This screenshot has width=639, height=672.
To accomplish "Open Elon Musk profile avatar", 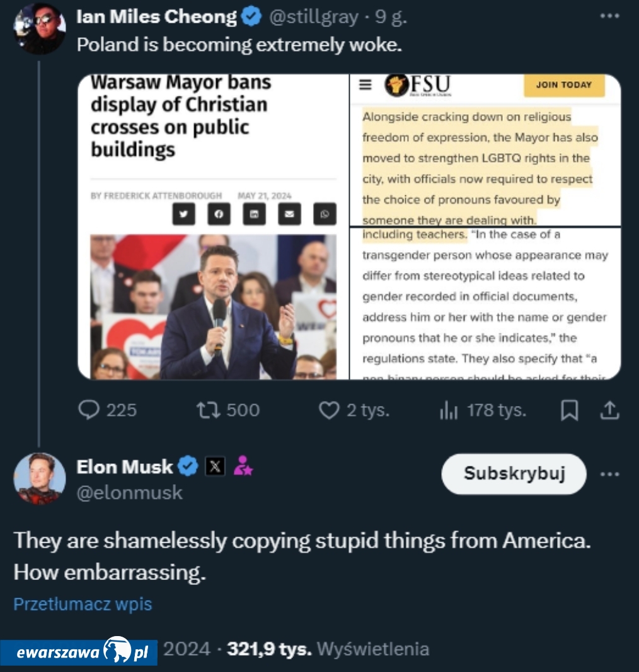I will [x=39, y=478].
